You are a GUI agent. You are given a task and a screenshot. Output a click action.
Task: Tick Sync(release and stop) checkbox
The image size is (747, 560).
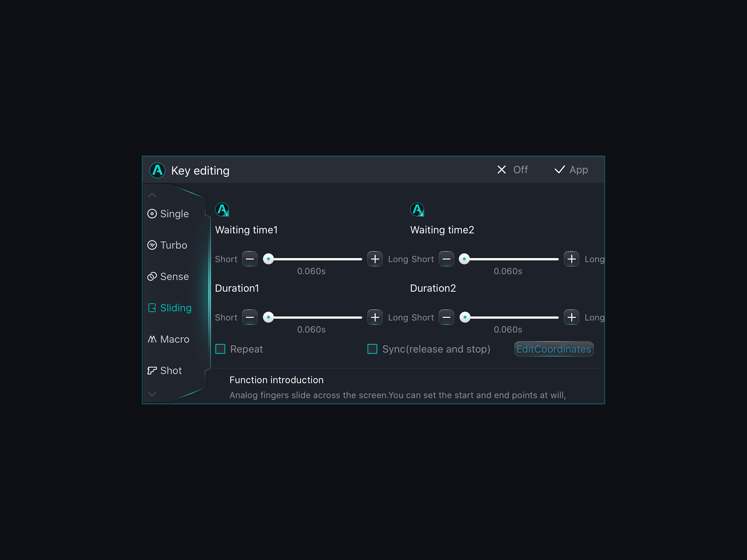tap(372, 349)
